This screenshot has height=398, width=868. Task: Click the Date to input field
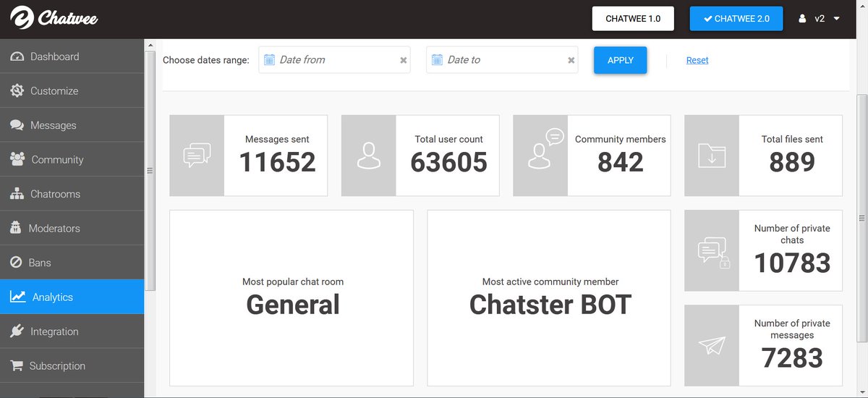coord(502,60)
